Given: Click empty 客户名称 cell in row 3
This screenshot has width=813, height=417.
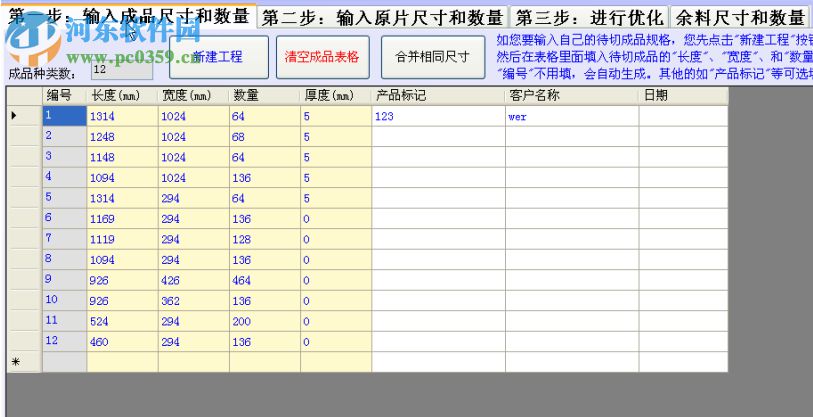Looking at the screenshot, I should [572, 157].
